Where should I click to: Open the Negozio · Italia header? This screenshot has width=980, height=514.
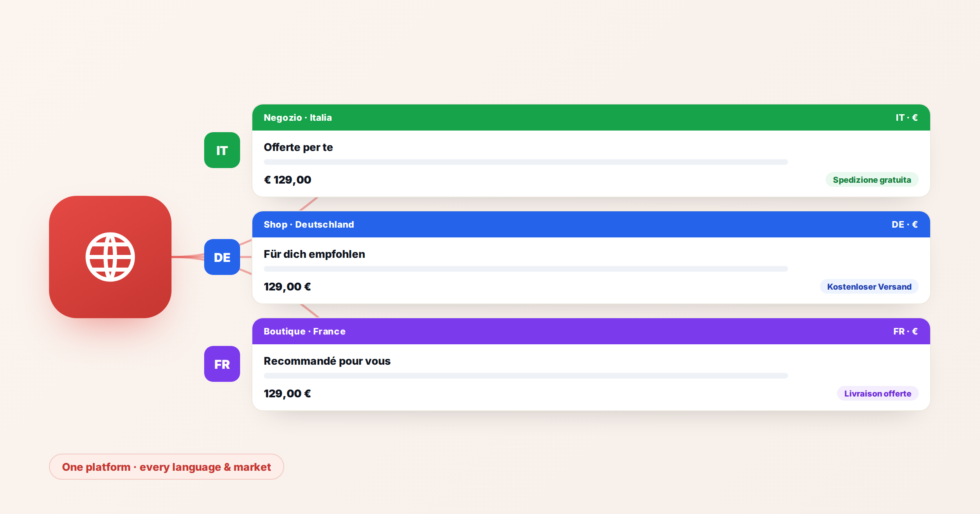click(591, 117)
